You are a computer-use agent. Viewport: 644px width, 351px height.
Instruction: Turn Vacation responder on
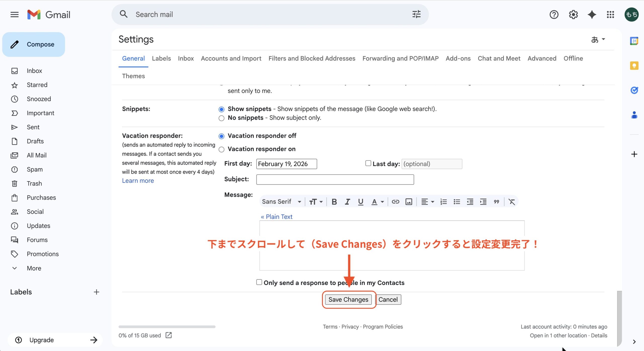click(x=221, y=149)
